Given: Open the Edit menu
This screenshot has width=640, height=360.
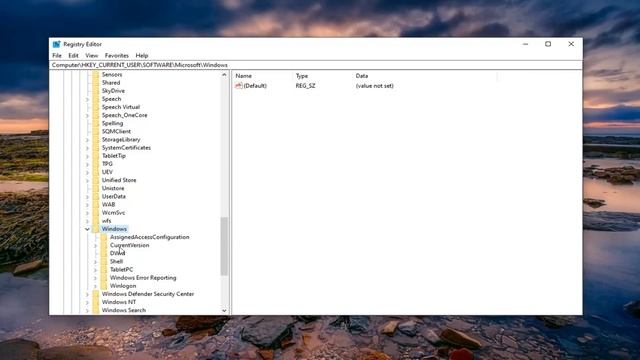Looking at the screenshot, I should 73,56.
